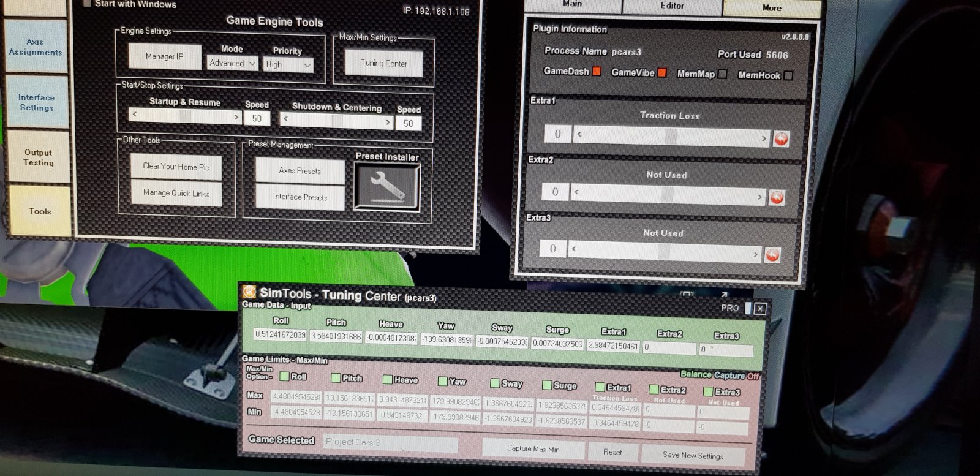Enable the Extra3 Max/Min option checkbox
The width and height of the screenshot is (980, 476).
click(708, 391)
